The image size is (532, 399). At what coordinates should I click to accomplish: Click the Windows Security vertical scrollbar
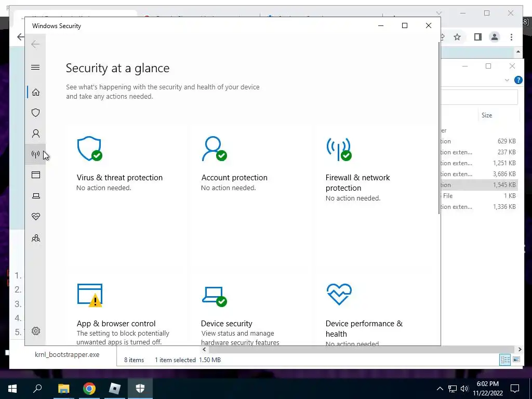pos(439,127)
